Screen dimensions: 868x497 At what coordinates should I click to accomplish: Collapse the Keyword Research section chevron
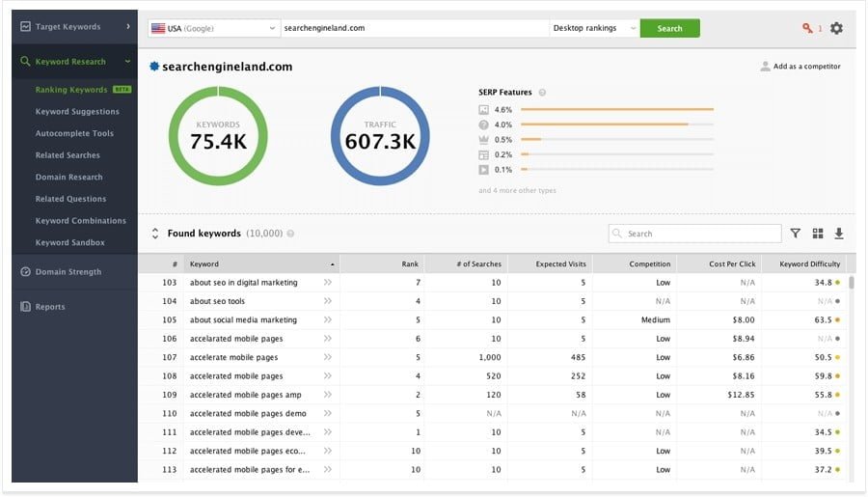point(128,62)
